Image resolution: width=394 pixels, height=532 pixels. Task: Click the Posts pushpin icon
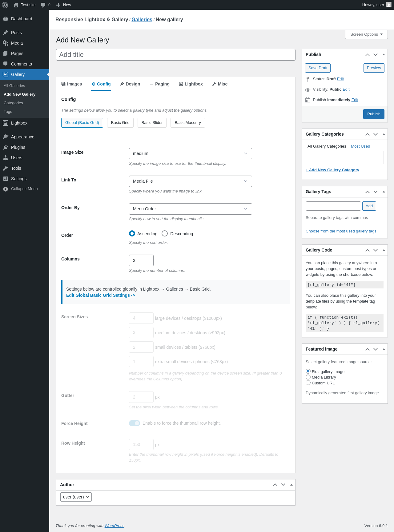[x=6, y=33]
